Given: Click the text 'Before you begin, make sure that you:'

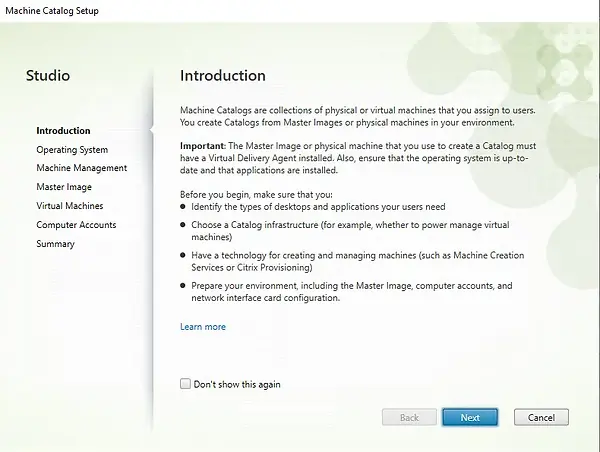Looking at the screenshot, I should (256, 194).
